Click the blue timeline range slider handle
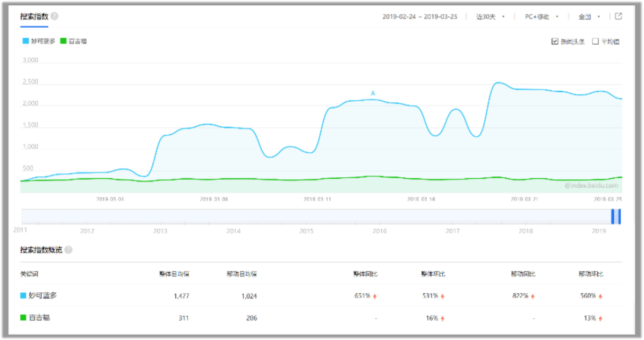The height and width of the screenshot is (340, 644). pos(616,216)
